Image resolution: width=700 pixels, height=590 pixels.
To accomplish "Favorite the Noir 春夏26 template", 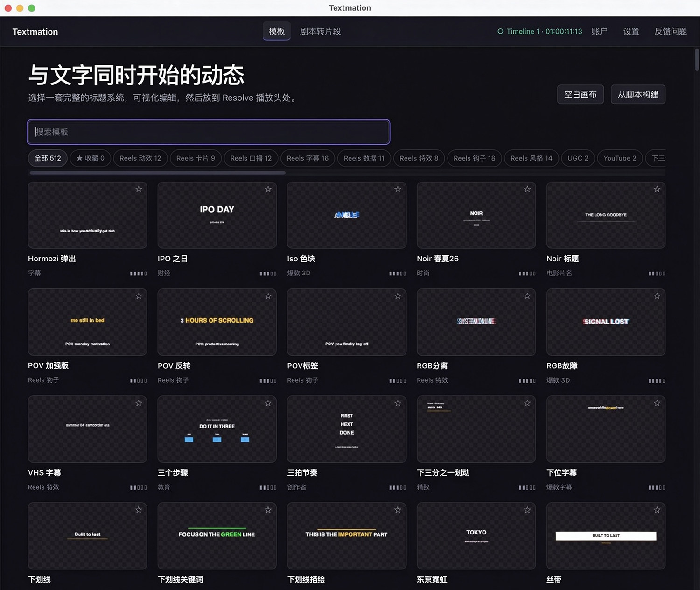I will pyautogui.click(x=527, y=189).
